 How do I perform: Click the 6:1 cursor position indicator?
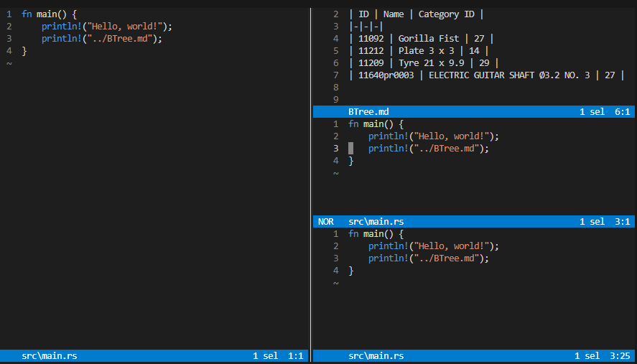pyautogui.click(x=622, y=112)
